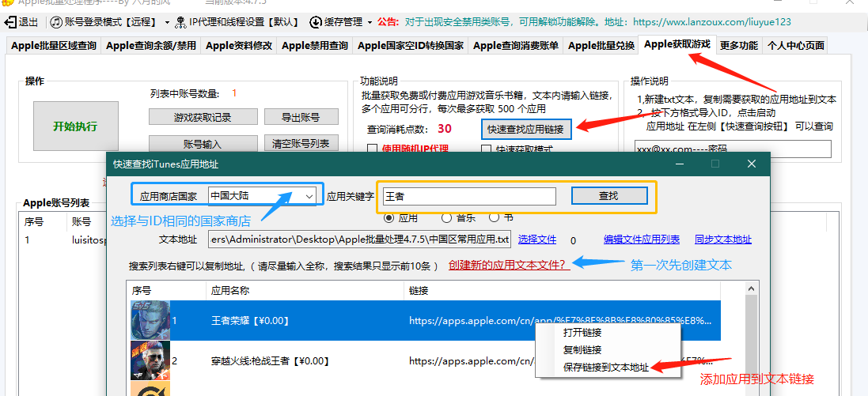Click the 查找 search button
The height and width of the screenshot is (396, 868).
coord(609,196)
